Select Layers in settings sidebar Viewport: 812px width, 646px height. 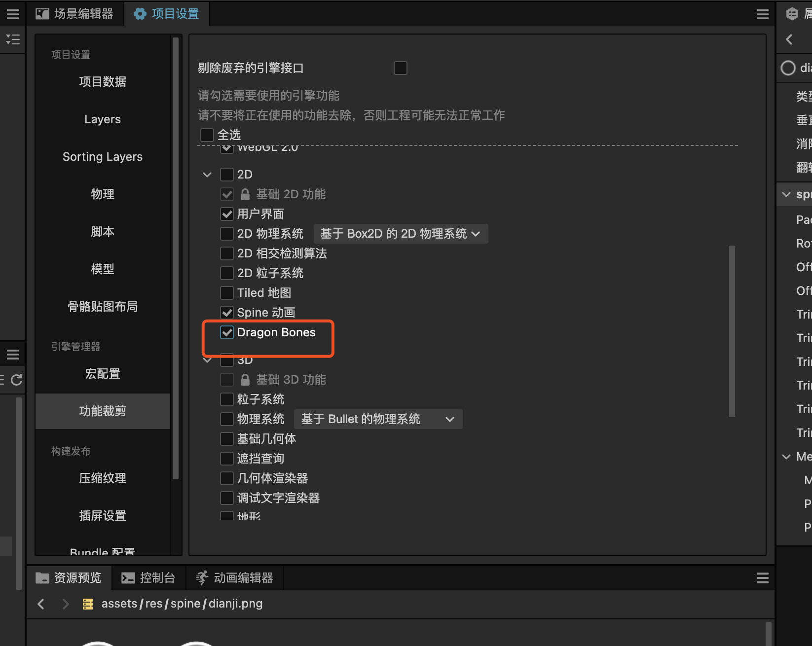click(x=103, y=119)
